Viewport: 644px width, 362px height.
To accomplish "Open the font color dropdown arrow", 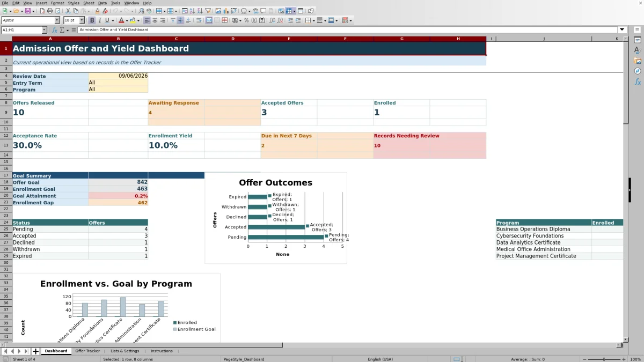I will tap(127, 20).
